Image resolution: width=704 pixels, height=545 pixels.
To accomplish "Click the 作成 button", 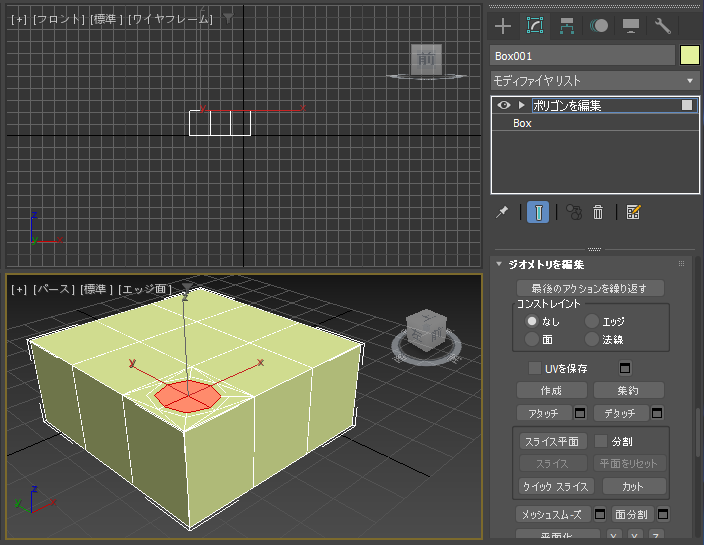I will pos(551,390).
